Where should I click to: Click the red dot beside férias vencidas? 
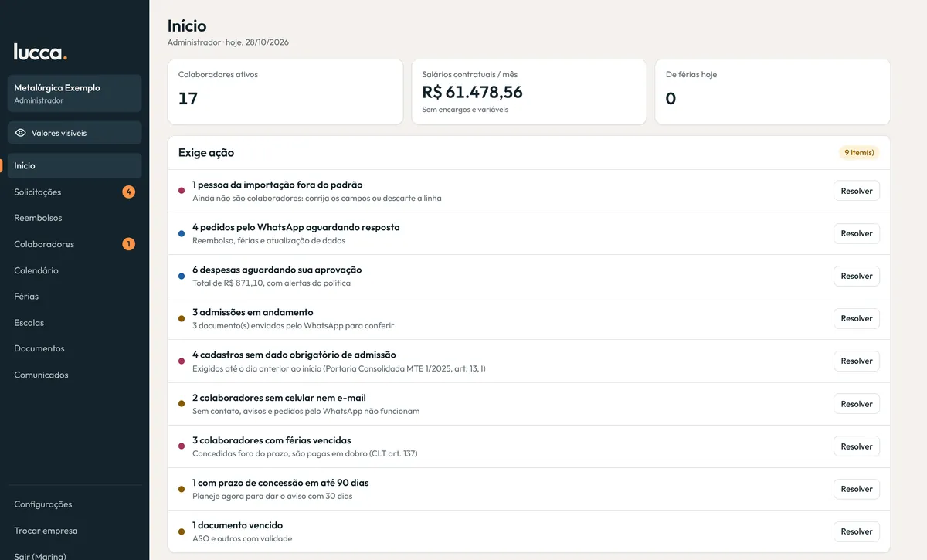[x=182, y=446]
